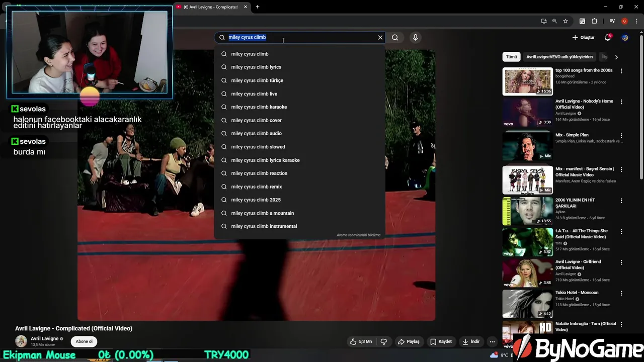Open a new browser tab with plus
Viewport: 644px width, 362px height.
coord(258,7)
